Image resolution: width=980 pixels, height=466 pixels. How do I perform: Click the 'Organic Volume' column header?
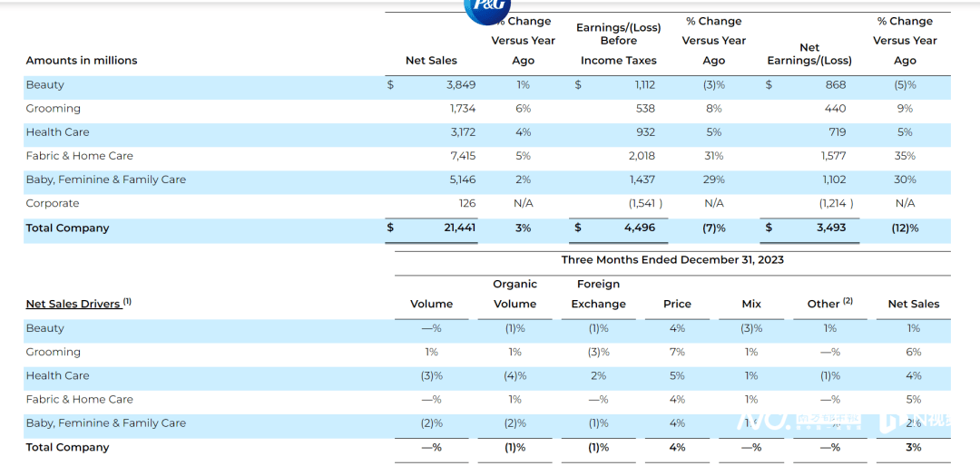pos(515,295)
